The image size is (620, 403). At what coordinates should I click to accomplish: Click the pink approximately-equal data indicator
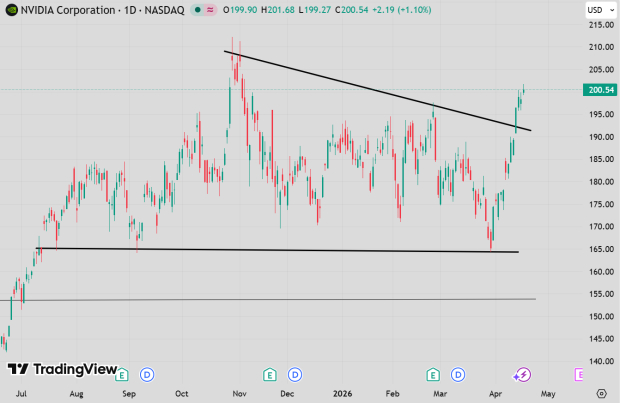pyautogui.click(x=210, y=10)
